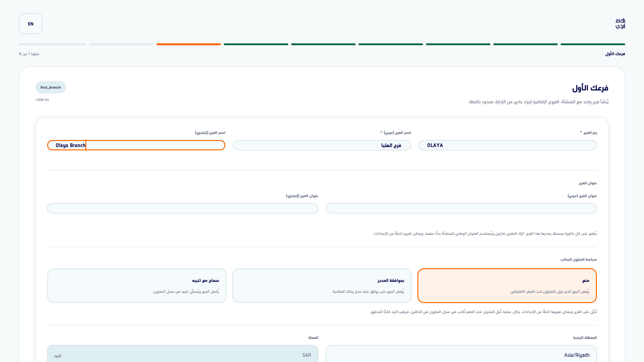Click the سياسة المخزون السالب section label
The height and width of the screenshot is (362, 644).
click(x=578, y=260)
